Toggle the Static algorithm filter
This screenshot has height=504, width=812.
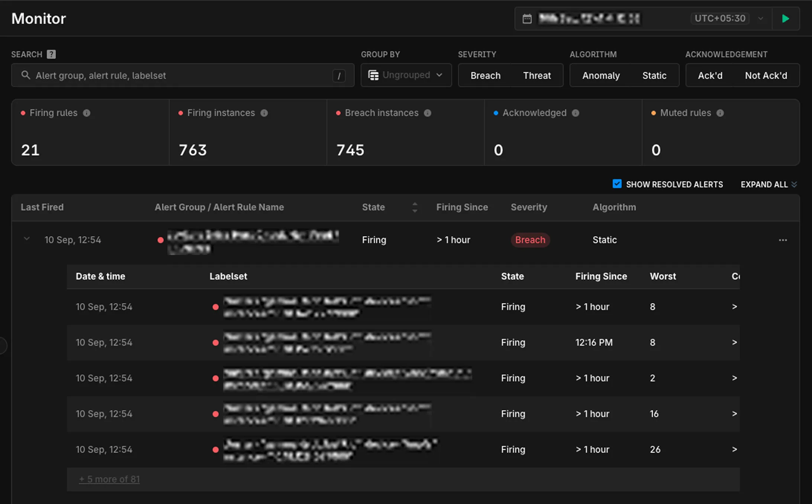point(654,75)
